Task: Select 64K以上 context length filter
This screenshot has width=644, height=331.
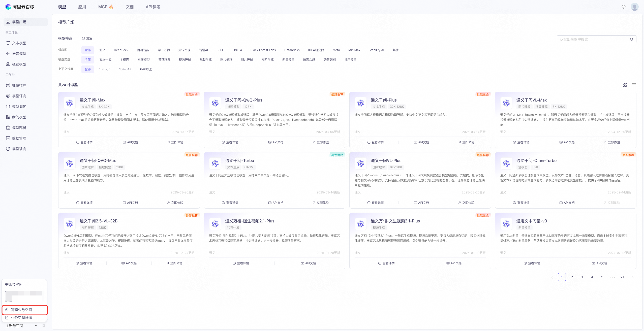Action: [146, 69]
